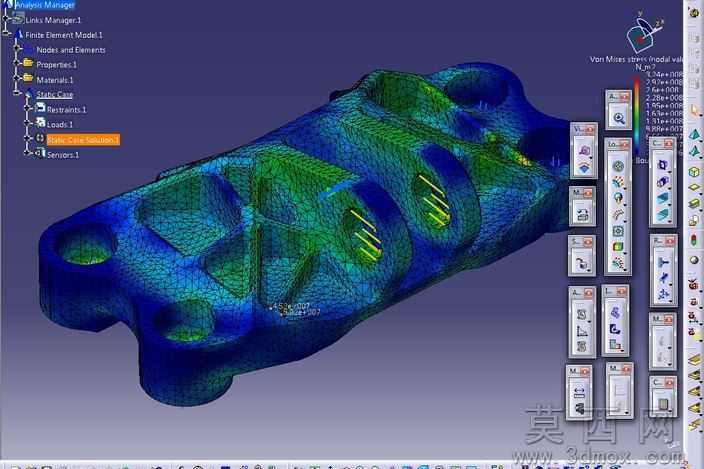
Task: Collapse the Finite Element Model.1 node
Action: [6, 34]
